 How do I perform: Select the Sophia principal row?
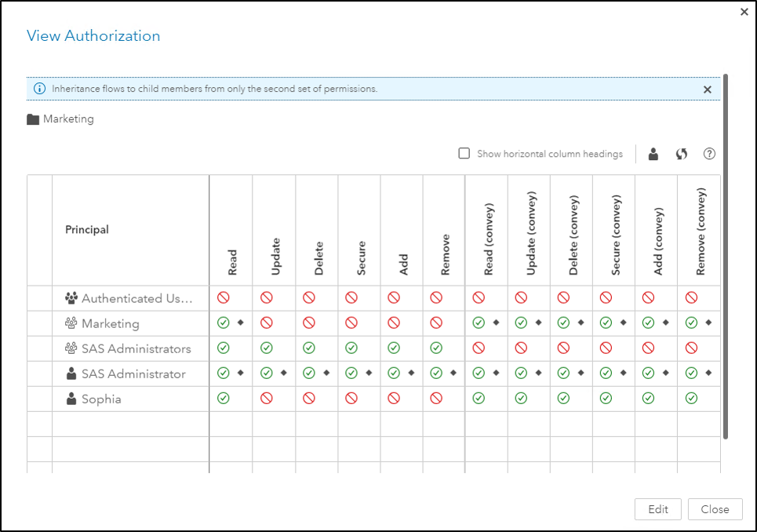(101, 399)
